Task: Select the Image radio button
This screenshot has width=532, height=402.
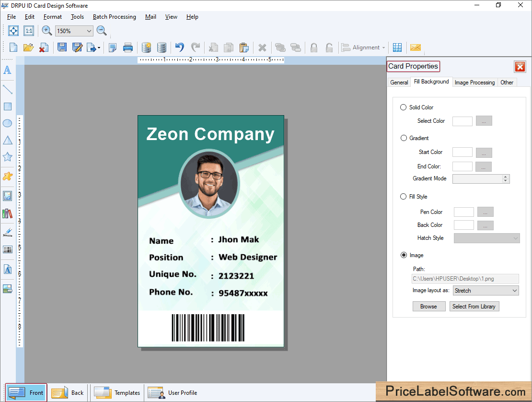Action: 404,255
